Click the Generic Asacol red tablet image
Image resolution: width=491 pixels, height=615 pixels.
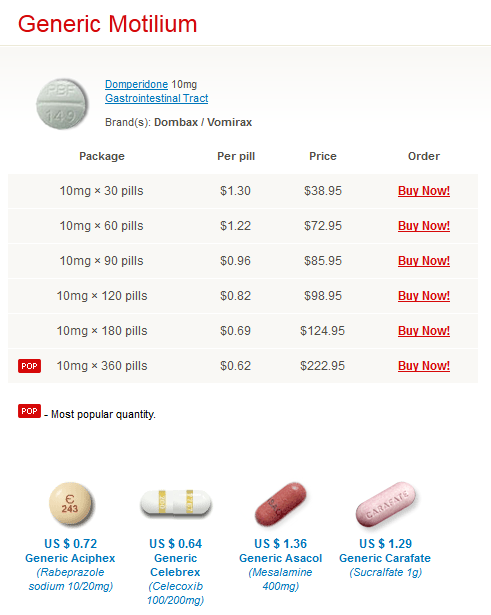point(280,504)
